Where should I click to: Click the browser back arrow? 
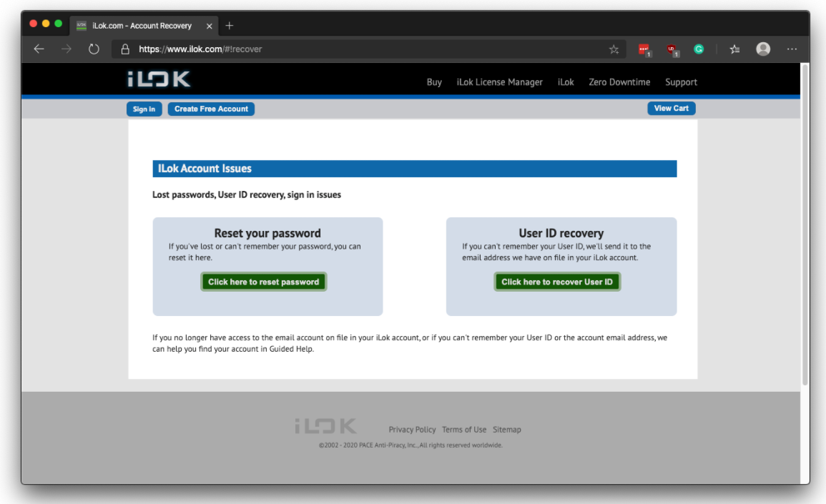(39, 49)
